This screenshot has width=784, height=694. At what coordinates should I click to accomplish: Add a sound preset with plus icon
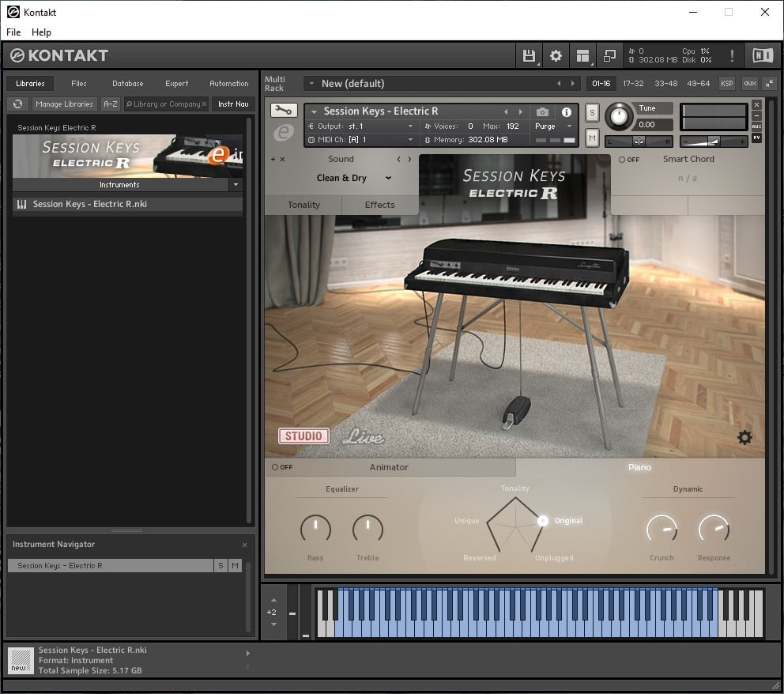pos(273,160)
